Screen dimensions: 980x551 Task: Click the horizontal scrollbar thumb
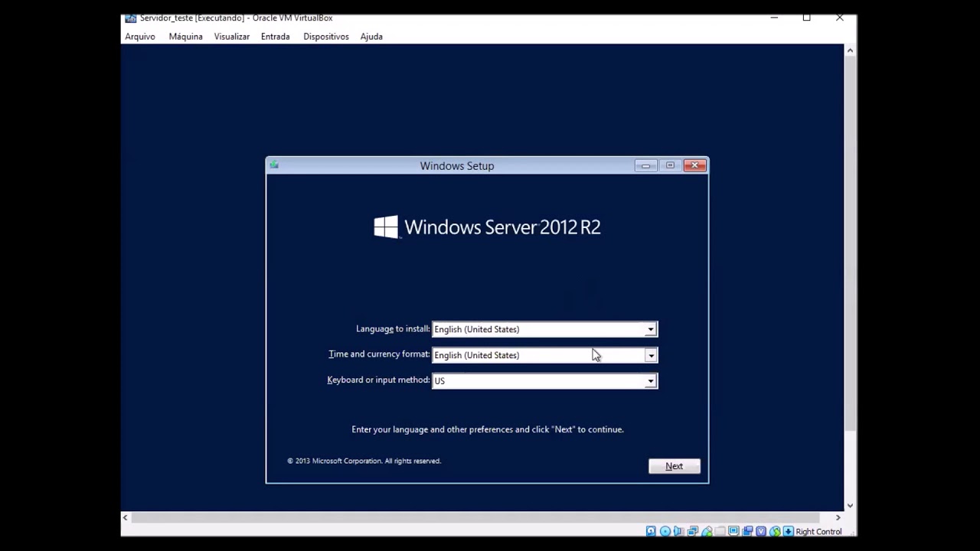475,518
